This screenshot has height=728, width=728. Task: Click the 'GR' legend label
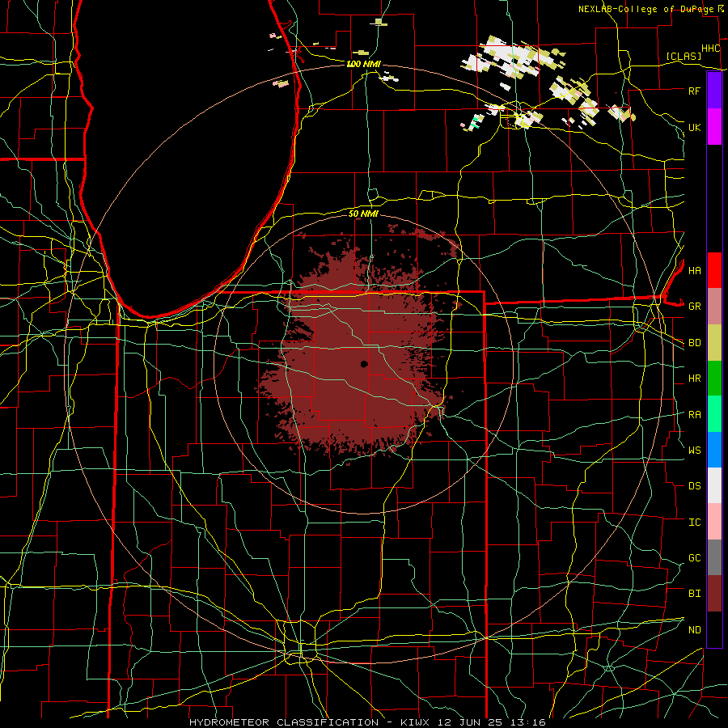694,307
